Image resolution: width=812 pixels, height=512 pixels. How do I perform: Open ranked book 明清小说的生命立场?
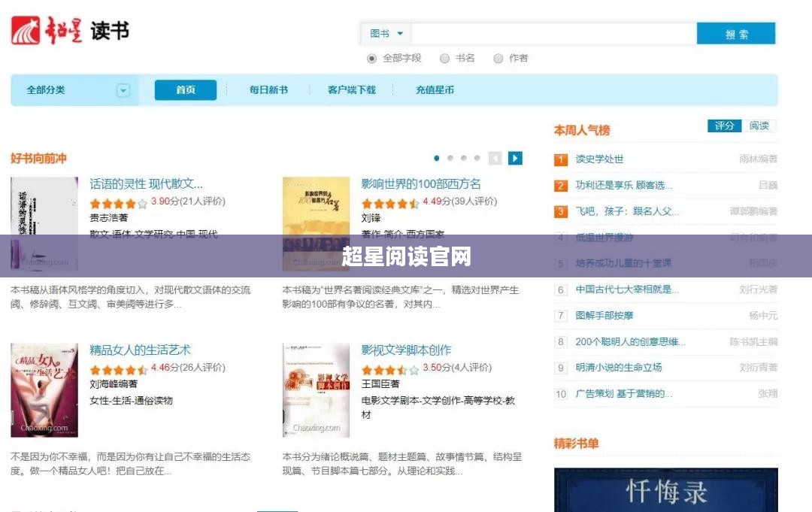pos(618,368)
